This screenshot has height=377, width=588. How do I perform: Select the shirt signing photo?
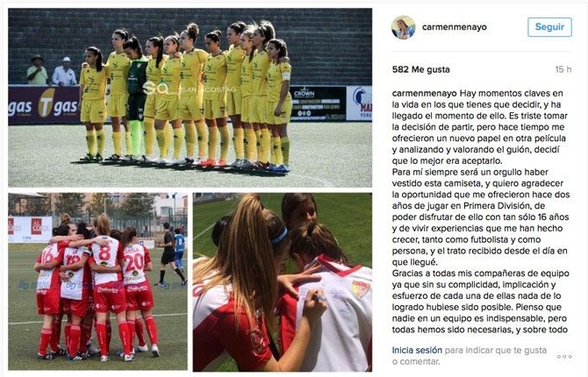[x=283, y=281]
